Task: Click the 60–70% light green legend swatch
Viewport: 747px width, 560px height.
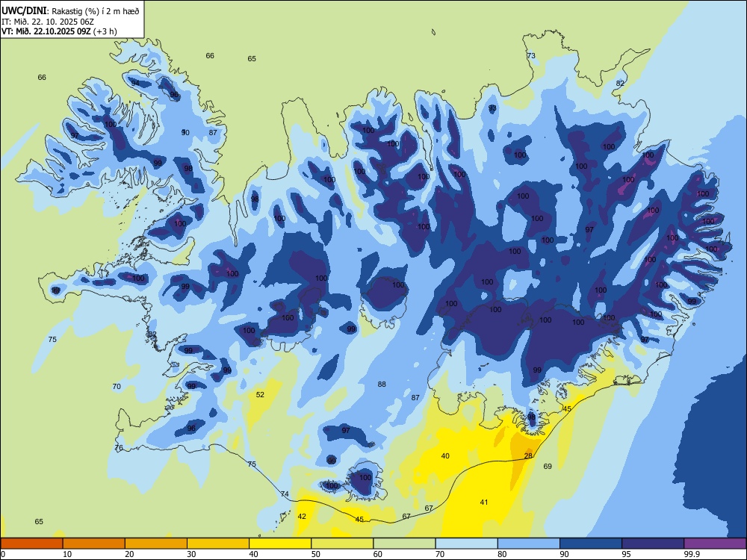Action: coord(404,544)
